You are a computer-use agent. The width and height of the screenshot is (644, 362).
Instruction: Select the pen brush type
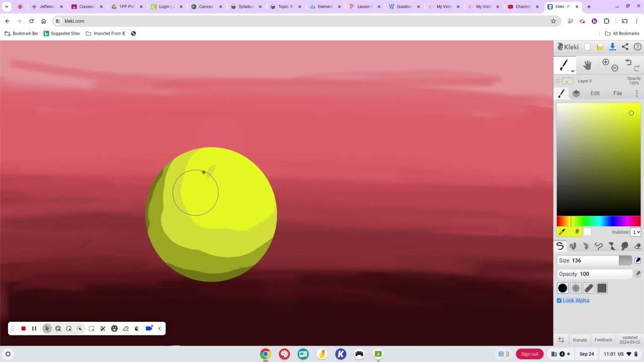(559, 246)
